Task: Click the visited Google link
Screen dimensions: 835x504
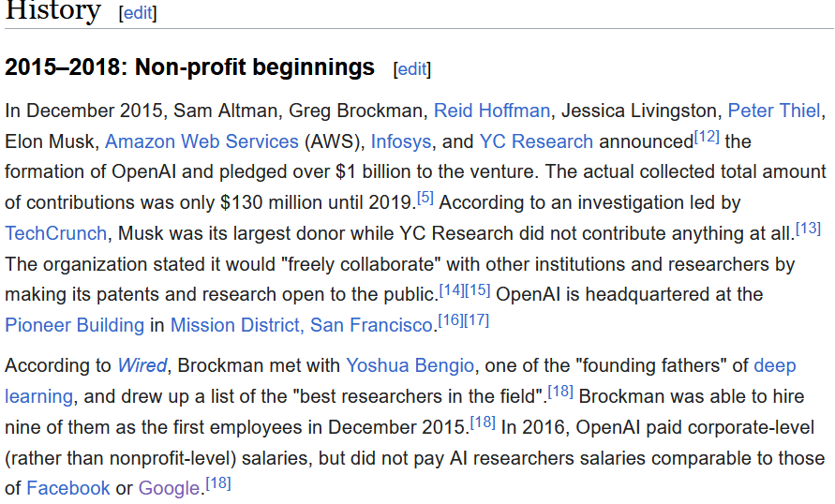Action: pos(169,488)
